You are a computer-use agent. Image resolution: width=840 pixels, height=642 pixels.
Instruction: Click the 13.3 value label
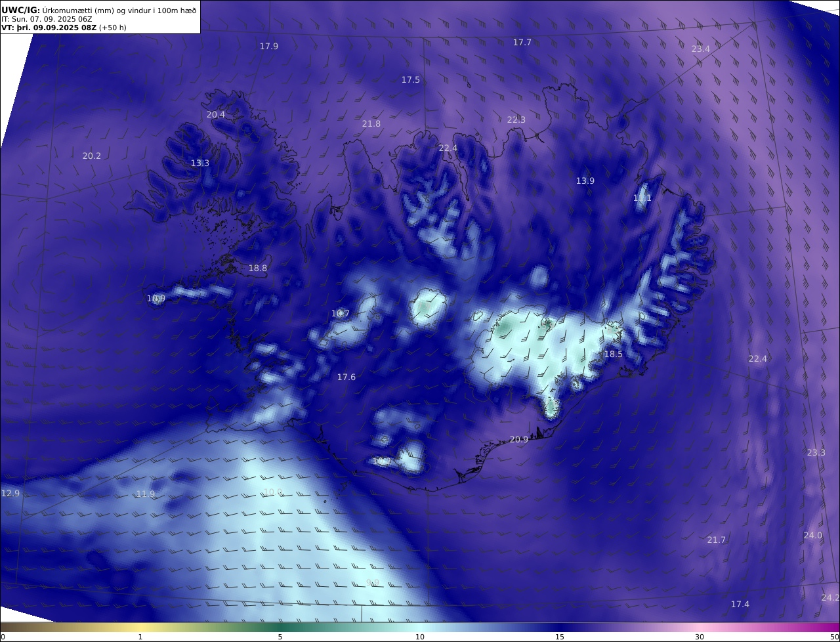(x=199, y=163)
